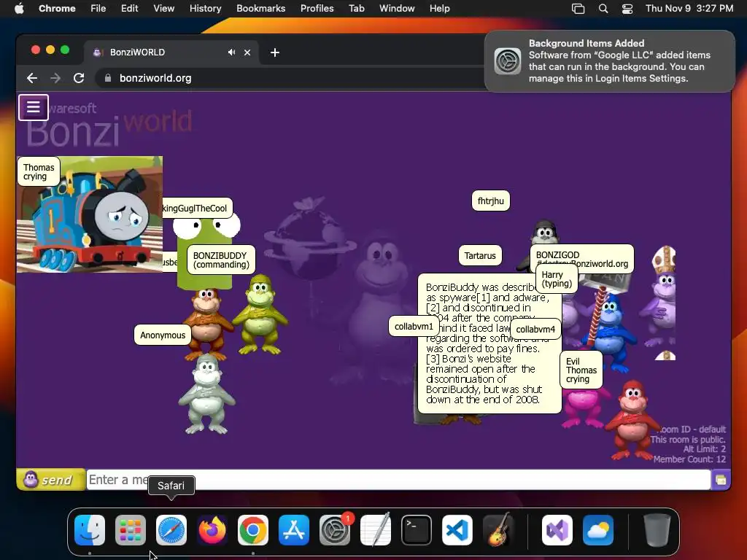
Task: Click the BONZIGOD name tag
Action: (x=582, y=257)
